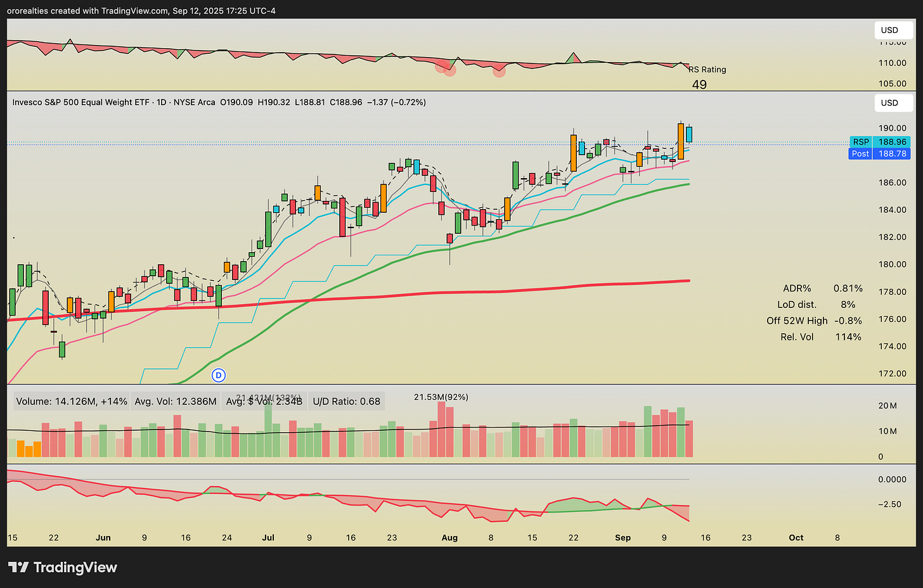Click the RSP price label 188.96
923x588 pixels.
pyautogui.click(x=880, y=142)
